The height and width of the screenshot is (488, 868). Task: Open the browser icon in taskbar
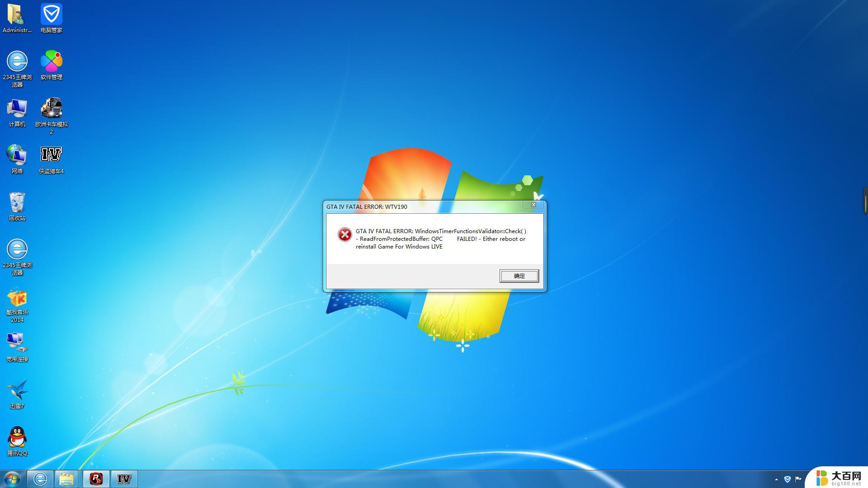pos(40,479)
